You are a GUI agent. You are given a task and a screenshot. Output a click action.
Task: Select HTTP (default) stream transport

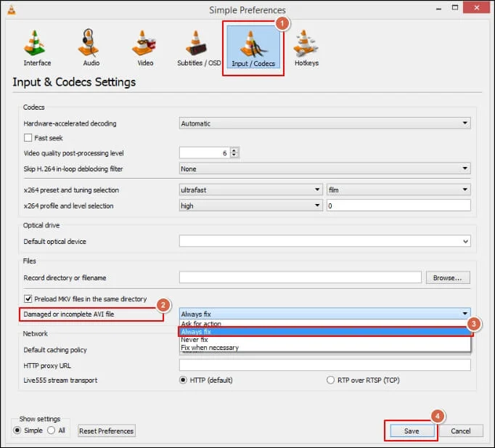coord(183,380)
